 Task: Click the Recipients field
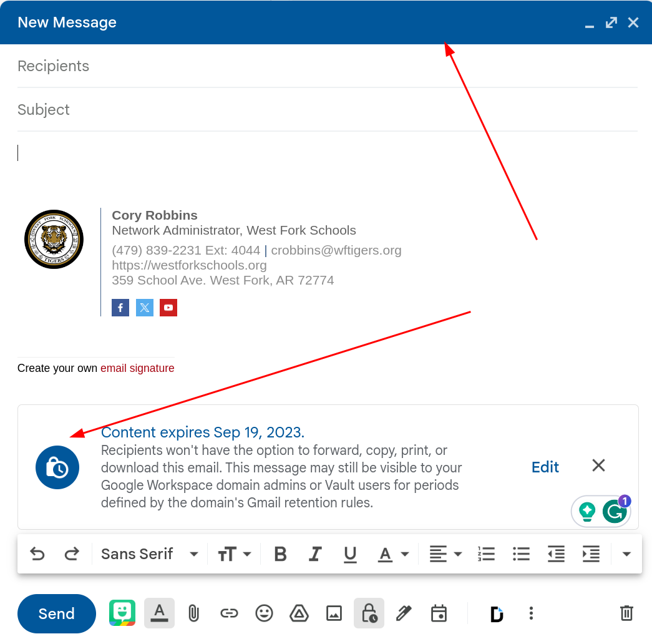[327, 66]
